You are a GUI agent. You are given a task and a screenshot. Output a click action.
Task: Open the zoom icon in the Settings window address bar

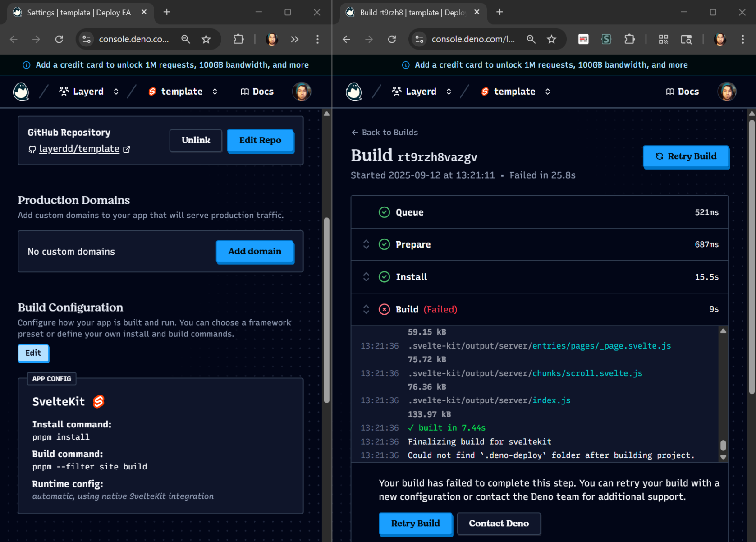(186, 39)
